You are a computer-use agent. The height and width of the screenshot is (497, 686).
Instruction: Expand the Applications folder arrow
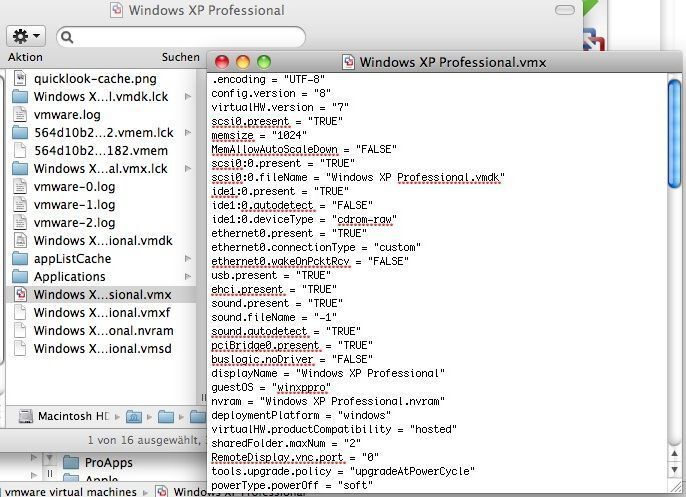(x=188, y=276)
